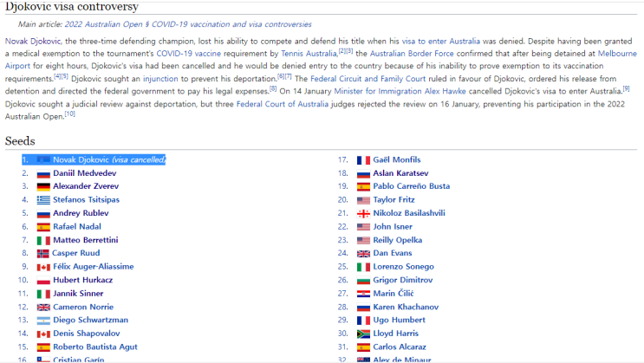Click the Polish flag beside Hubert Hurkacz
The height and width of the screenshot is (363, 644).
pos(43,281)
